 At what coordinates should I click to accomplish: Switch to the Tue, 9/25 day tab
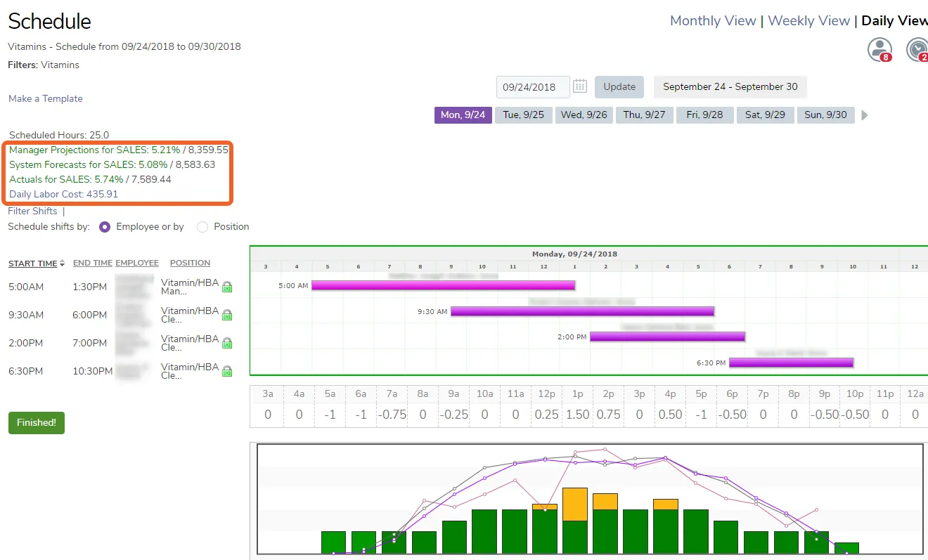(523, 115)
